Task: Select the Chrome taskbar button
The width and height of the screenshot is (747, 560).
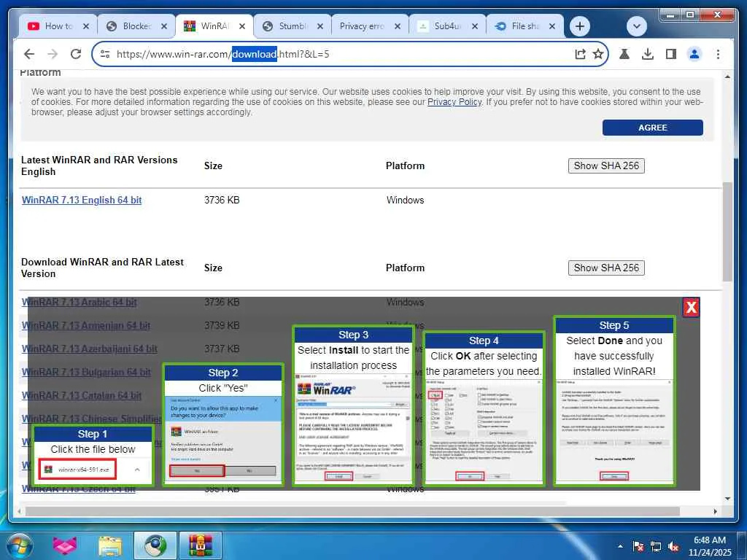Action: point(155,545)
